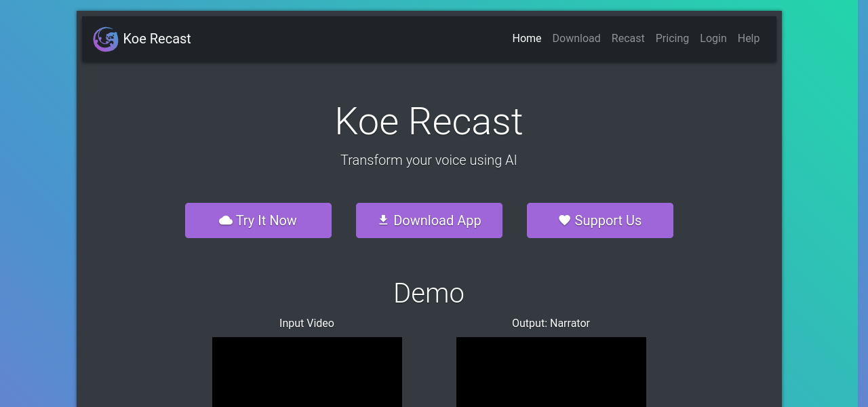Click the Koe Recast brand text in navbar
868x407 pixels.
click(157, 39)
